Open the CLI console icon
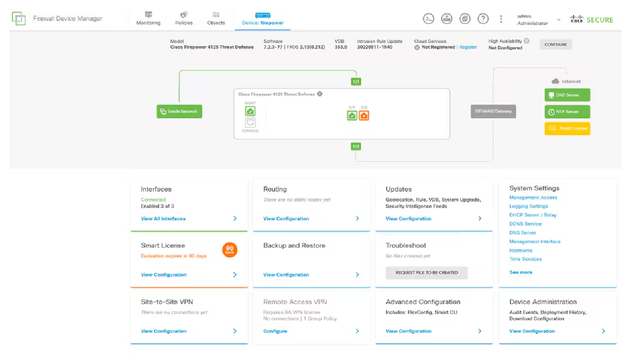Image resolution: width=630 pixels, height=364 pixels. 428,19
